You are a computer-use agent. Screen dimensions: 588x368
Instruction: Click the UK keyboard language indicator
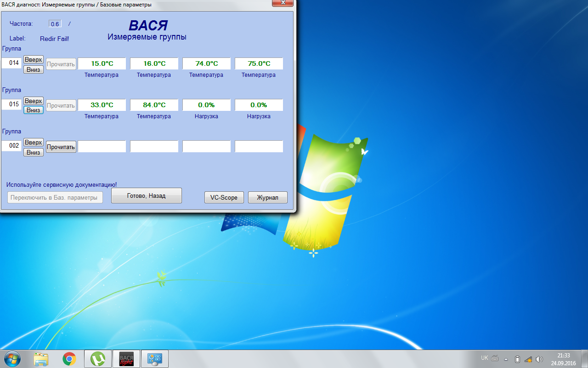pos(485,358)
